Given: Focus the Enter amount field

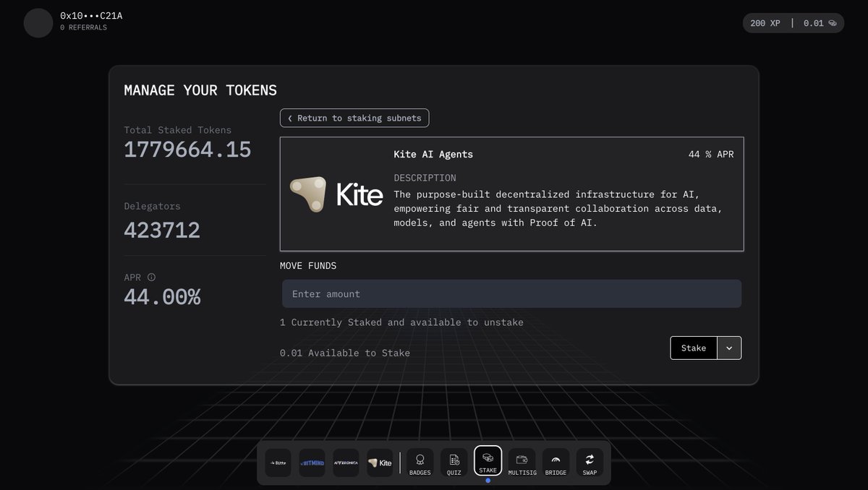Looking at the screenshot, I should point(511,294).
